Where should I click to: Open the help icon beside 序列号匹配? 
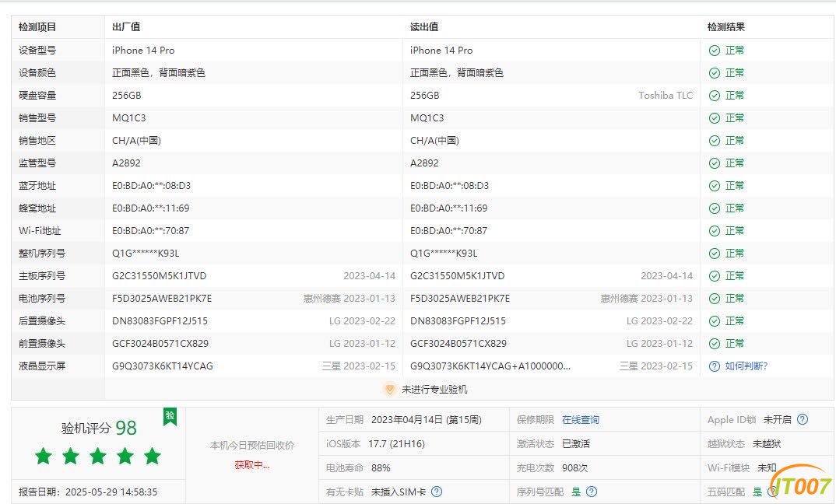pyautogui.click(x=592, y=492)
